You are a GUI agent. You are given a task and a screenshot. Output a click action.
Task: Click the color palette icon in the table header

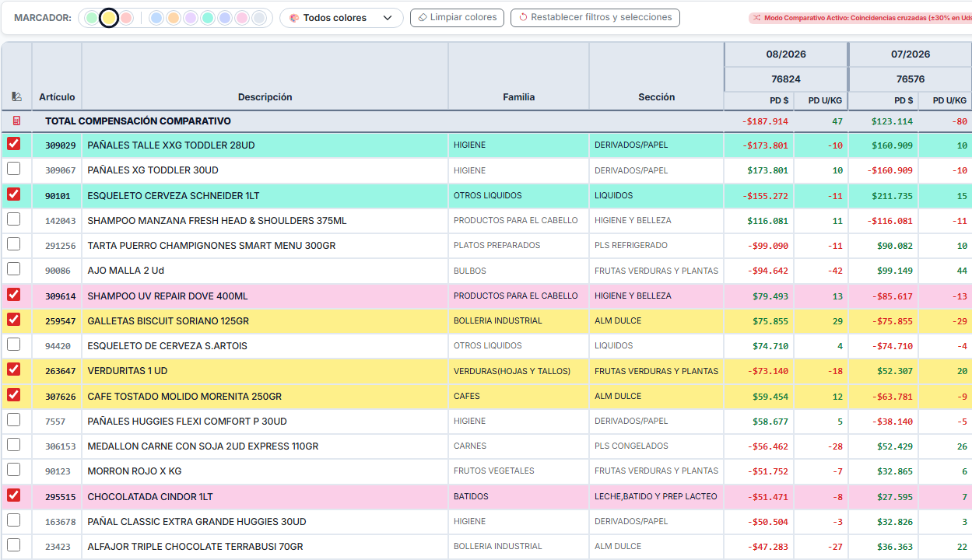pyautogui.click(x=16, y=97)
